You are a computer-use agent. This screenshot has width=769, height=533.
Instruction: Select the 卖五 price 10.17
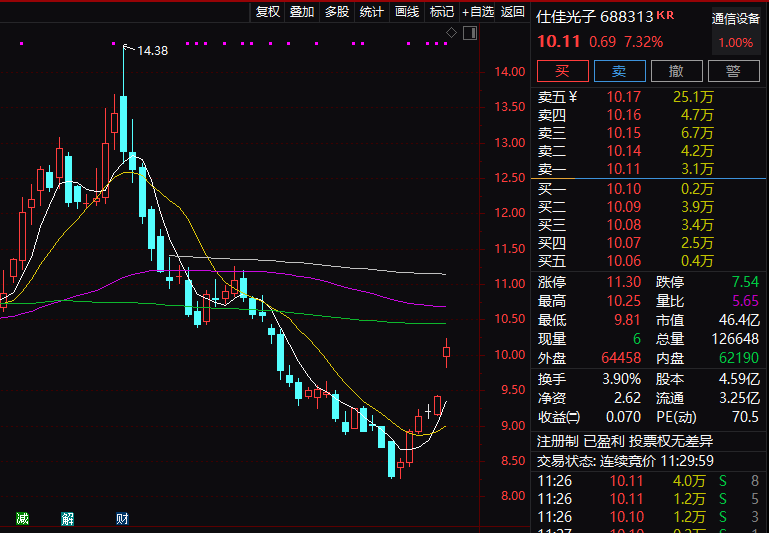[624, 97]
